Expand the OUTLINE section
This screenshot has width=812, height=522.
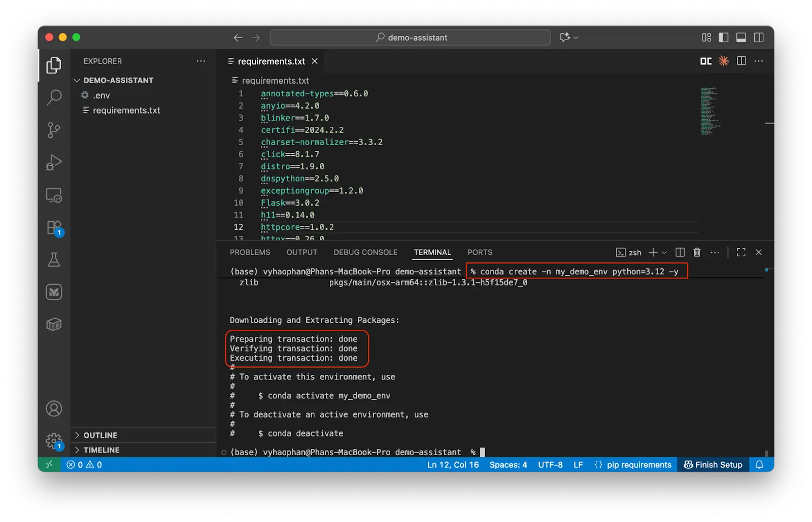(x=100, y=435)
